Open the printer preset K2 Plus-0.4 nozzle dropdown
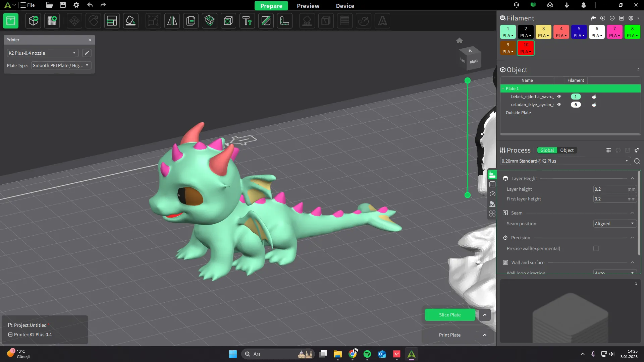The width and height of the screenshot is (644, 362). pyautogui.click(x=43, y=53)
